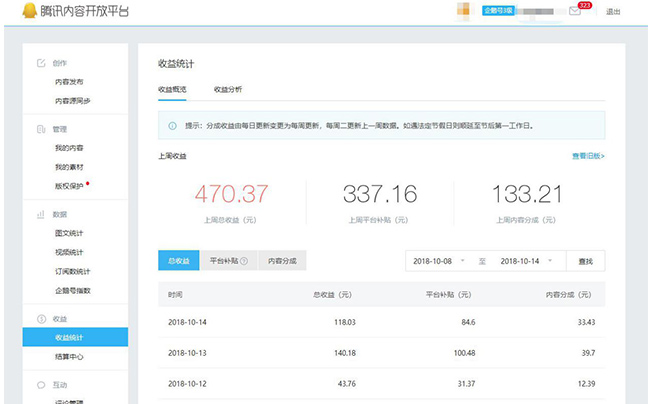Image resolution: width=649 pixels, height=404 pixels.
Task: Click the 数据 bar chart icon
Action: 41,214
